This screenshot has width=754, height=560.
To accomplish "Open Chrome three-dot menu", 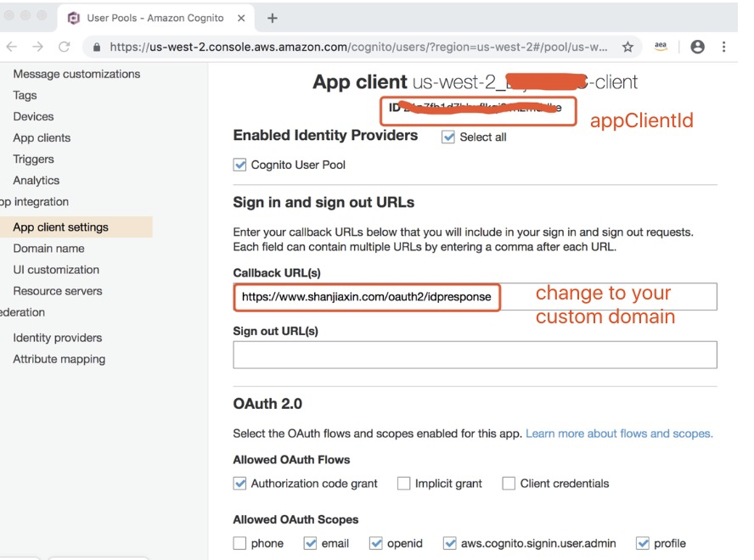I will tap(723, 47).
